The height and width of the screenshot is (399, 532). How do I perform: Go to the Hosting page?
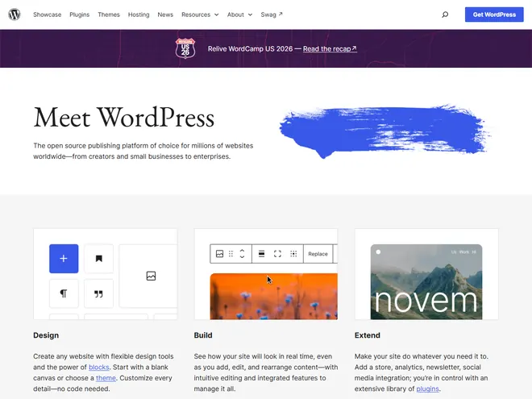[x=139, y=15]
